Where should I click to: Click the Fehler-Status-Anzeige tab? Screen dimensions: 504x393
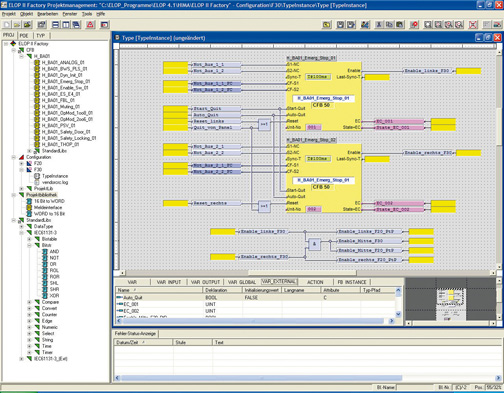coord(135,333)
